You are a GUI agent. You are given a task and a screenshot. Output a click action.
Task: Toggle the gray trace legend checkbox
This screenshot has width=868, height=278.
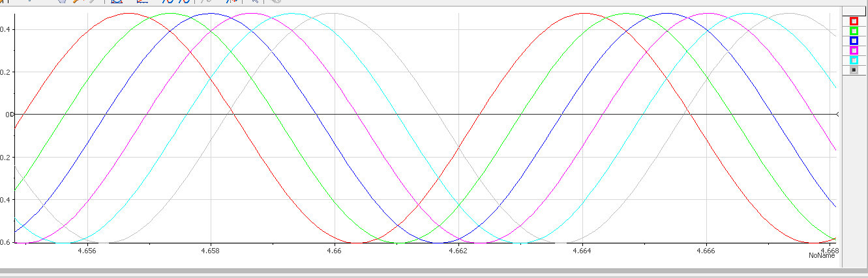[854, 70]
